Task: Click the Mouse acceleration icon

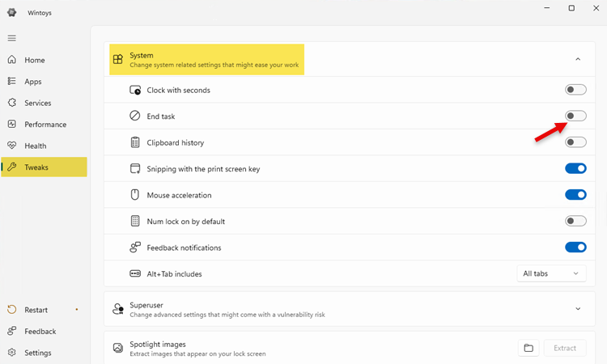Action: [x=135, y=195]
